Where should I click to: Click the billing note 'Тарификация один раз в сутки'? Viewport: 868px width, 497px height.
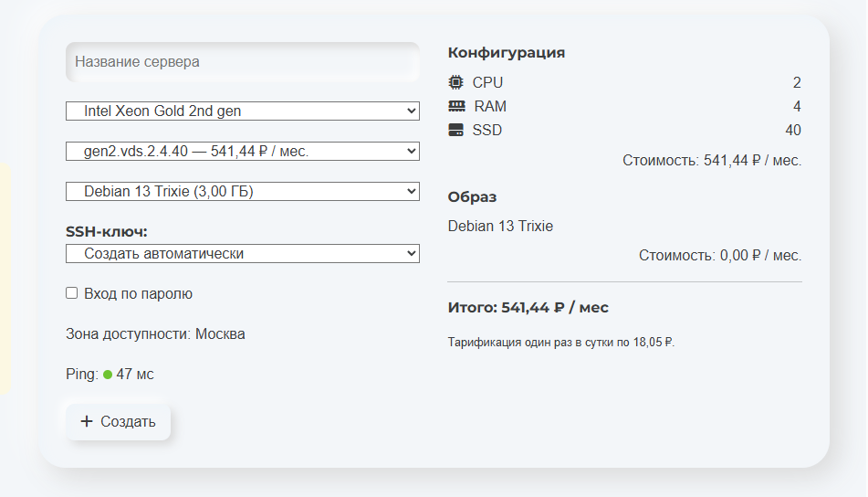[560, 343]
